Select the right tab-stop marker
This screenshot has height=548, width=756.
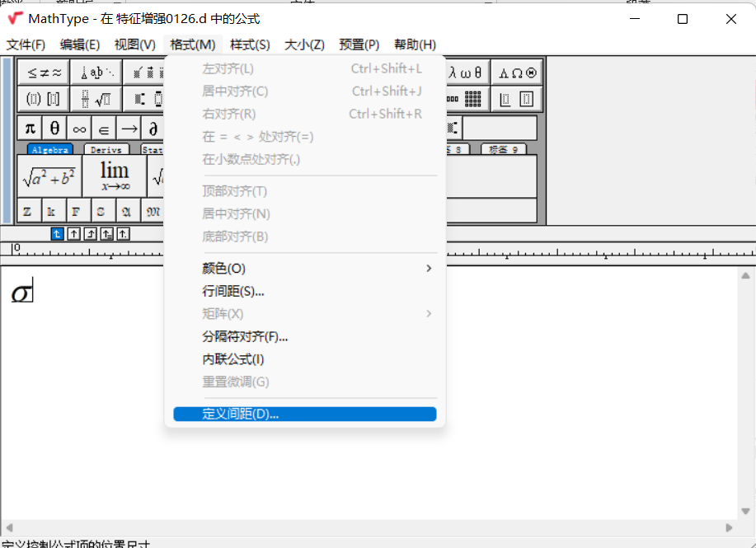point(90,234)
